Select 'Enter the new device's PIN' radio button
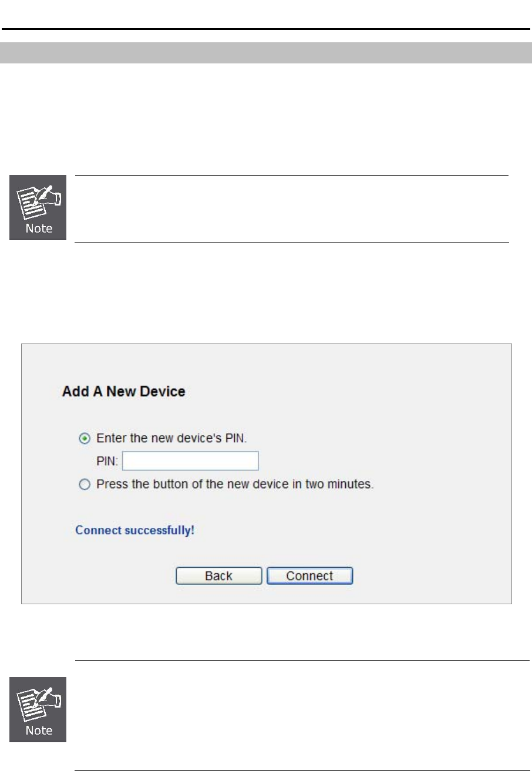 click(85, 438)
